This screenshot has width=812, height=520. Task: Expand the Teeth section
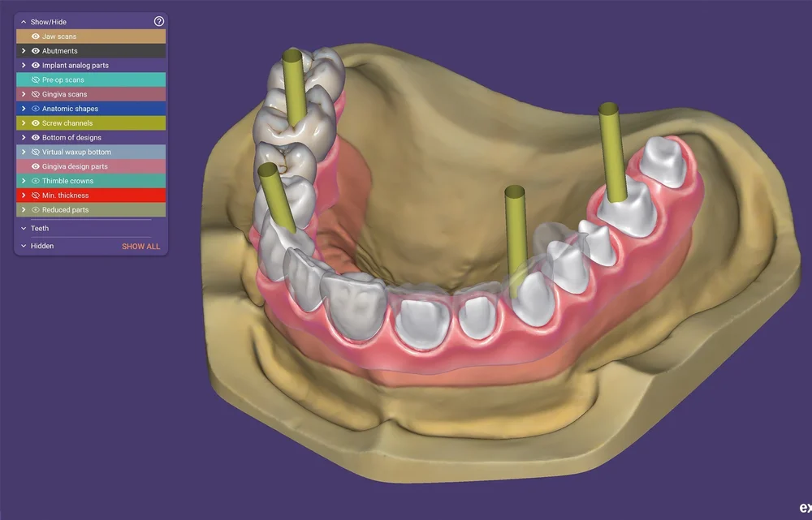(x=22, y=228)
